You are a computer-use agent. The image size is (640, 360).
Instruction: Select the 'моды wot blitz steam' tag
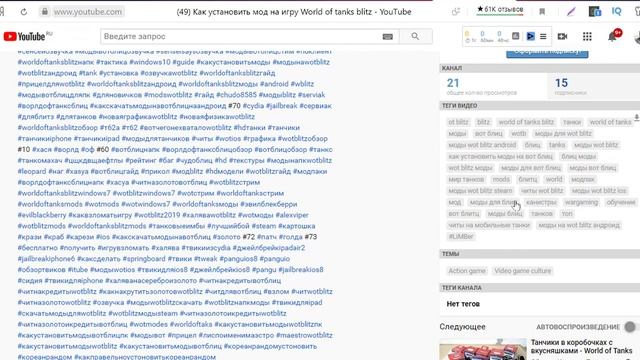click(x=480, y=191)
